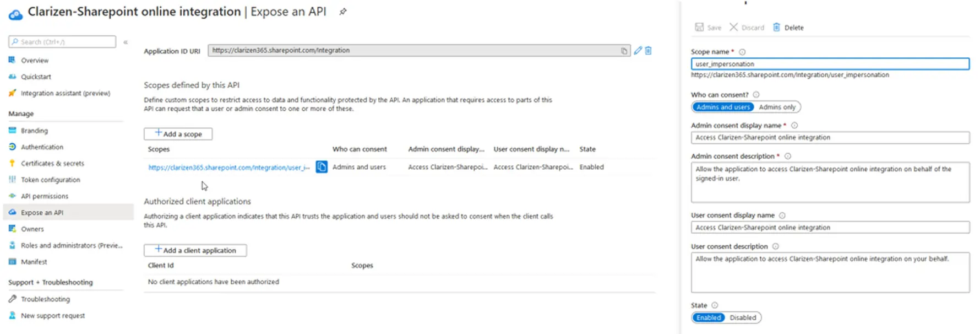Set State to Disabled
The height and width of the screenshot is (334, 980).
pyautogui.click(x=743, y=317)
